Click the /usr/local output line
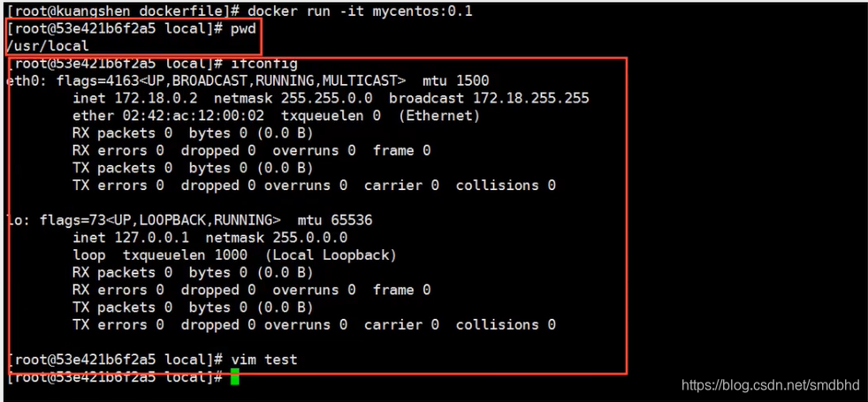This screenshot has width=868, height=402. (x=48, y=46)
